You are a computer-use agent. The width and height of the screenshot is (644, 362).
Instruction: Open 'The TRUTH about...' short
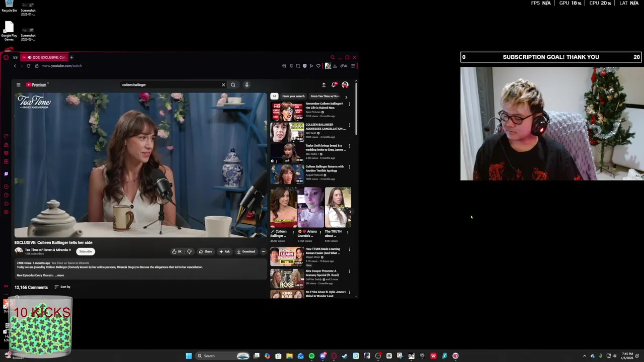(338, 207)
